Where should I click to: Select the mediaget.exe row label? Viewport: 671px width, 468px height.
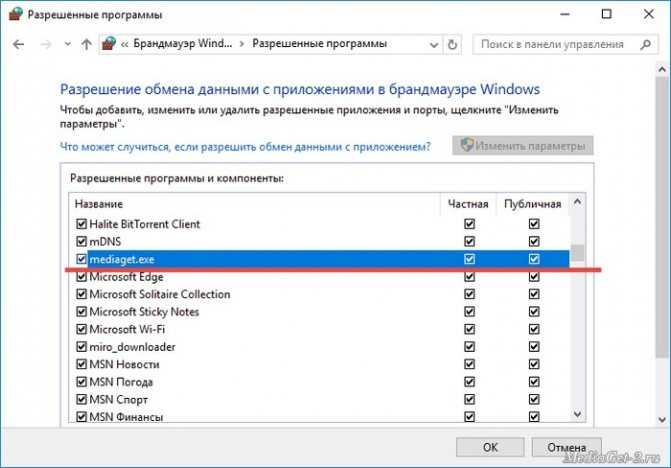(x=122, y=259)
